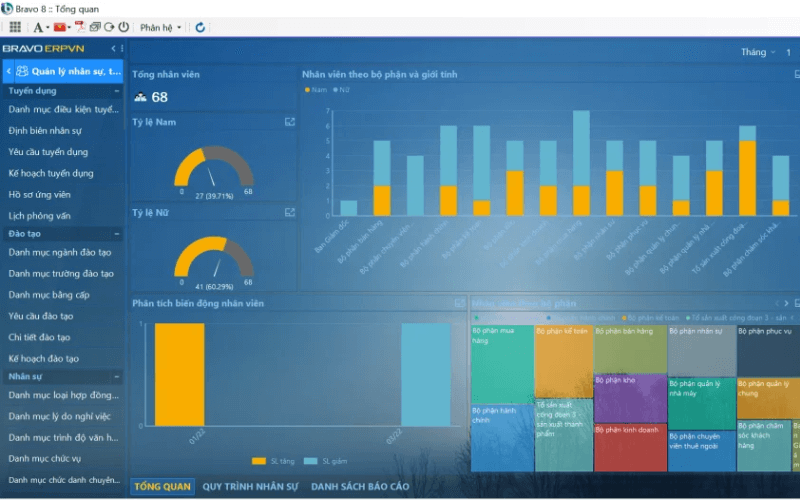Expand the Tỷ lệ Nam chart panel
Viewport: 800px width, 500px height.
point(290,122)
